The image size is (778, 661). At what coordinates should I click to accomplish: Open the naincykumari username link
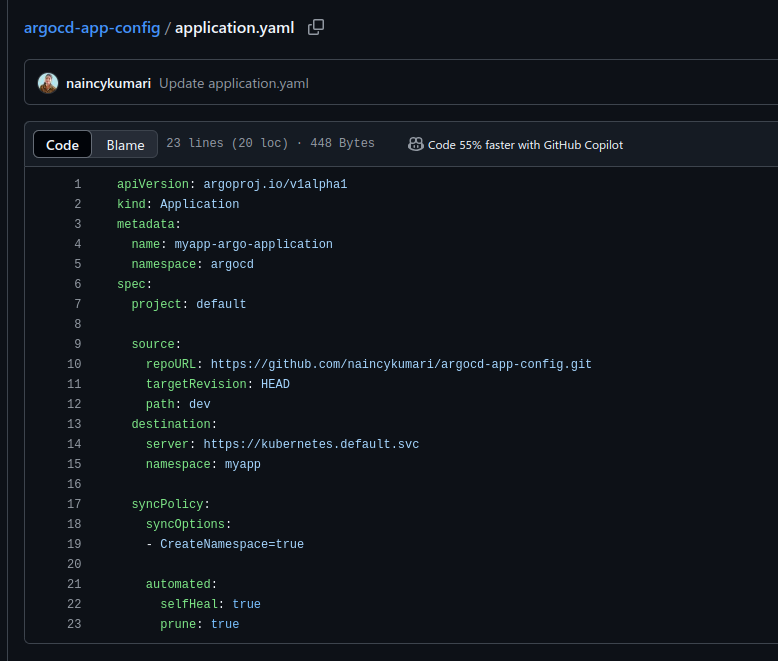[108, 83]
